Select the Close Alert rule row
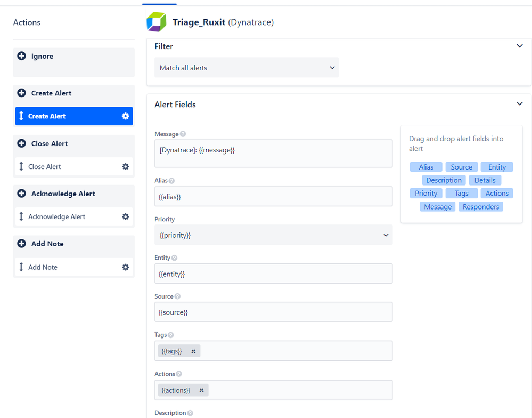Viewport: 532px width, 418px height. coord(74,167)
